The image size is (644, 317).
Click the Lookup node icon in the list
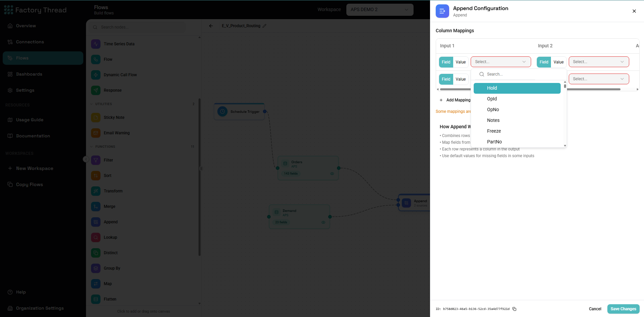(x=96, y=237)
